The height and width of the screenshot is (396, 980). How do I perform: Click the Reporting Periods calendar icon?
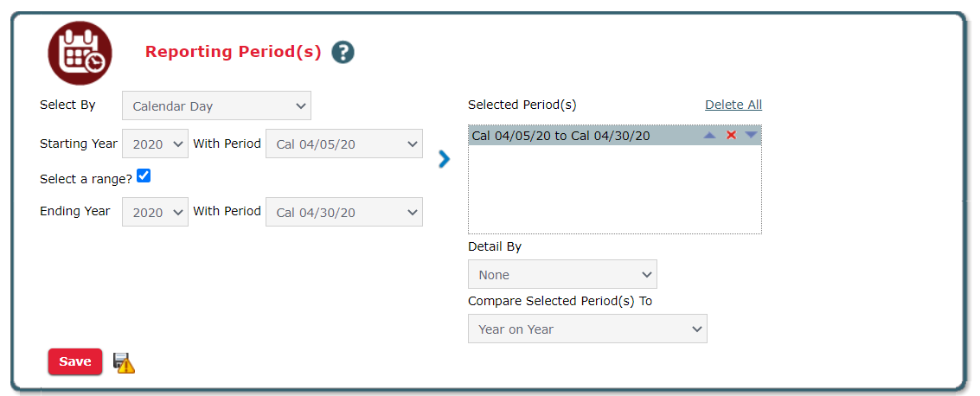80,53
